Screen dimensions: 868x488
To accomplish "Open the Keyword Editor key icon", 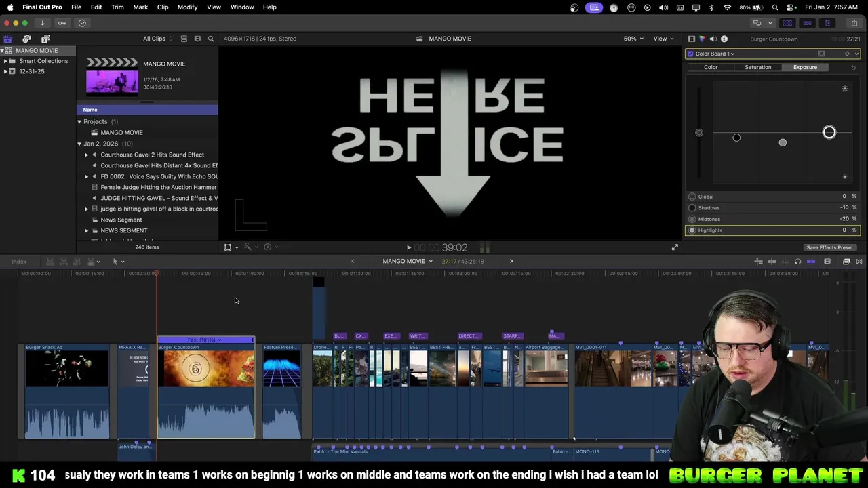I will click(x=62, y=23).
